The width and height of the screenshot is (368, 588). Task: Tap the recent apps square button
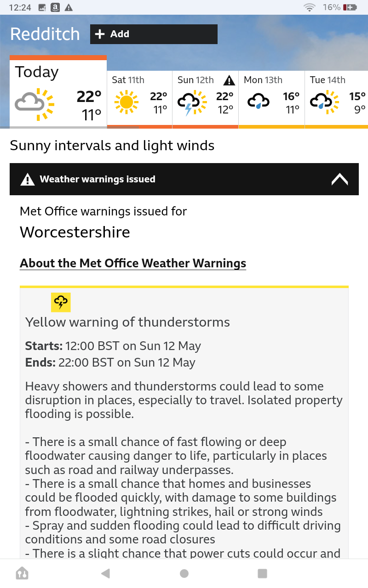(x=262, y=573)
